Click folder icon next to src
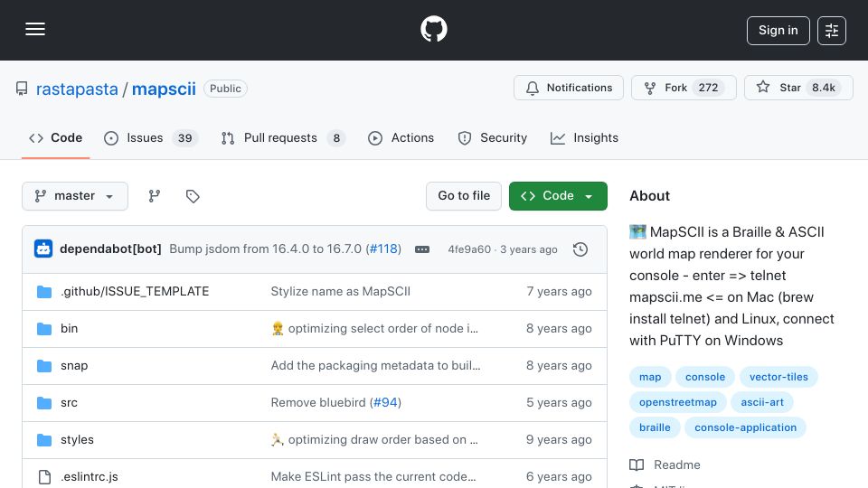Image resolution: width=868 pixels, height=488 pixels. point(44,403)
